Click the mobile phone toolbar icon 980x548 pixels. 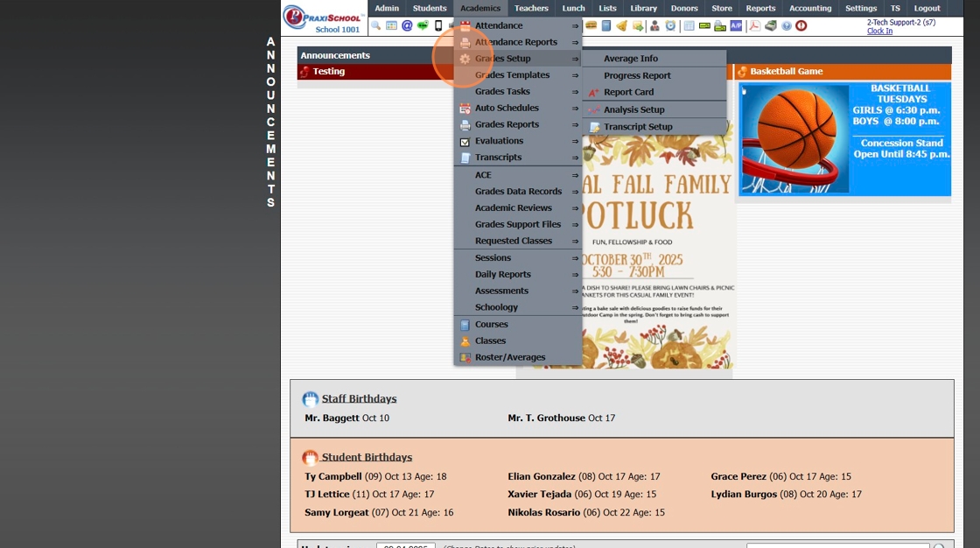click(438, 25)
